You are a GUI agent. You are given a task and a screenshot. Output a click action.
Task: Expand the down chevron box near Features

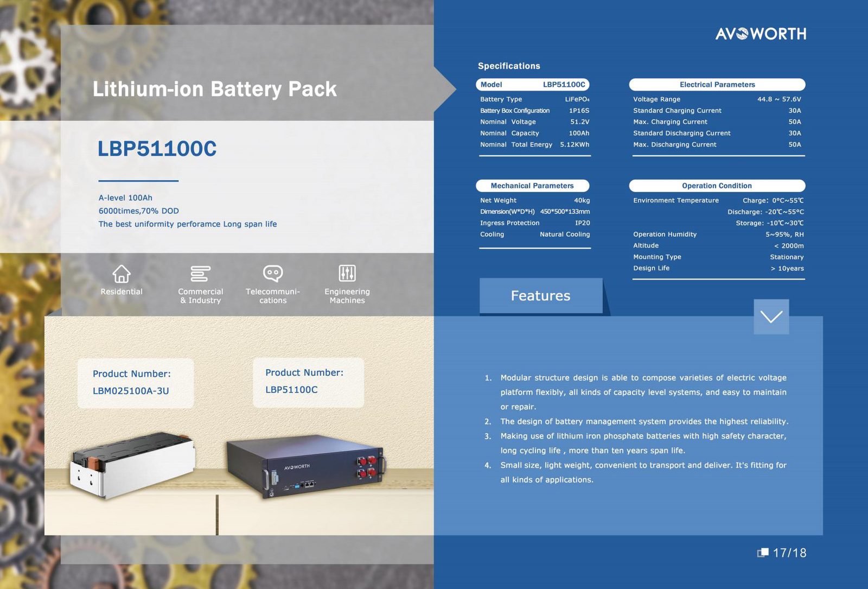coord(771,316)
